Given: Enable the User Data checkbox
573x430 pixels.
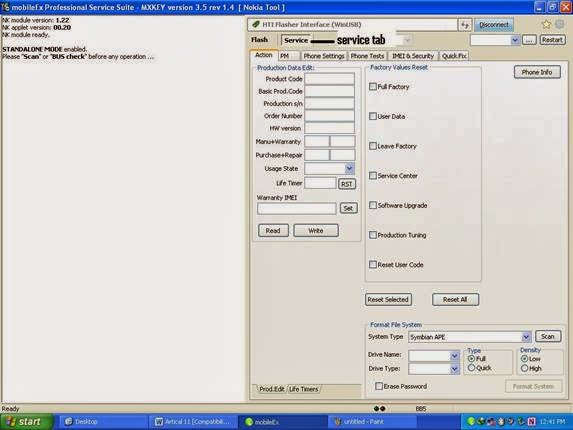Looking at the screenshot, I should pyautogui.click(x=372, y=116).
